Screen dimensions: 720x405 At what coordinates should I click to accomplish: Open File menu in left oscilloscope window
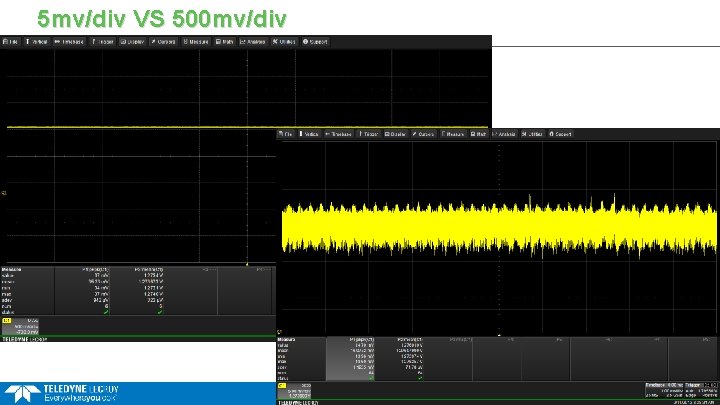click(10, 42)
